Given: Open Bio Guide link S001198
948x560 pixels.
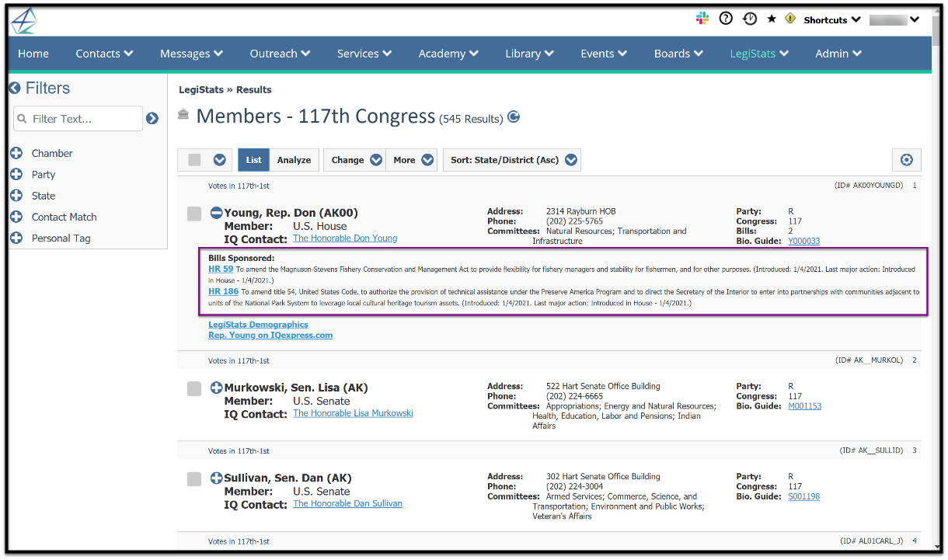Looking at the screenshot, I should tap(803, 496).
